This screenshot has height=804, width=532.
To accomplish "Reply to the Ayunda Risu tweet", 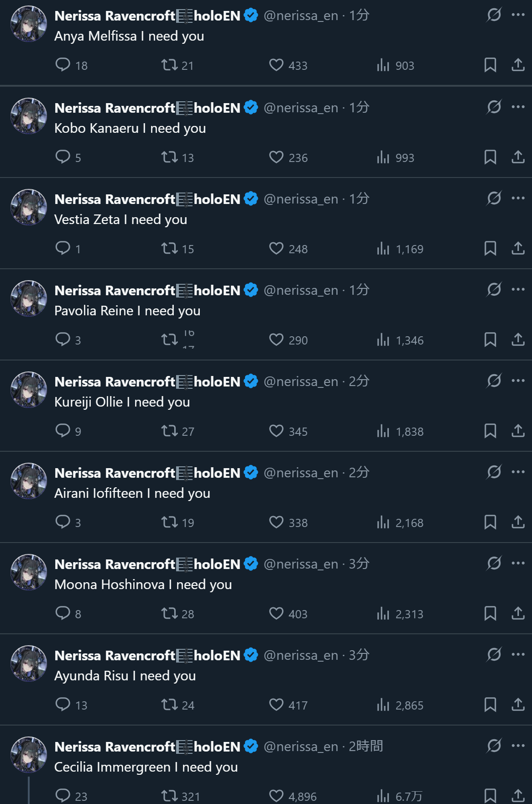I will click(63, 705).
